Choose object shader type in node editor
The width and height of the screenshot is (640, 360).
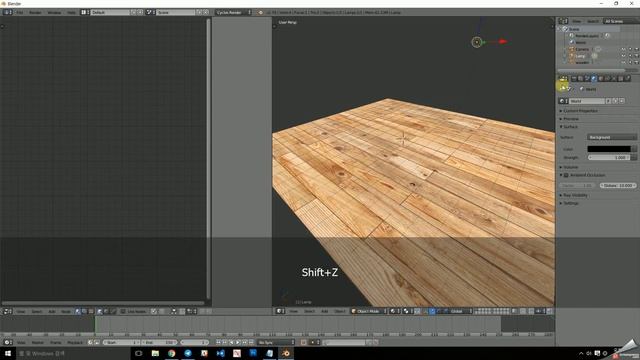pos(100,311)
